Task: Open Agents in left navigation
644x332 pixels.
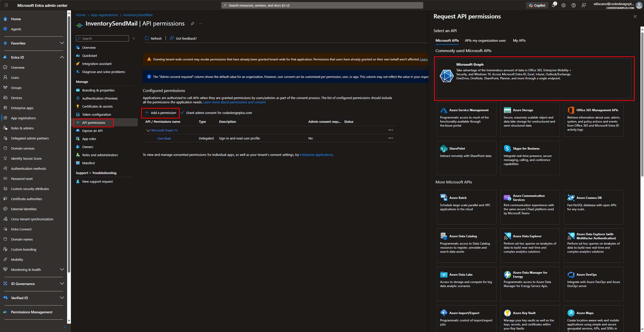Action: [x=16, y=29]
